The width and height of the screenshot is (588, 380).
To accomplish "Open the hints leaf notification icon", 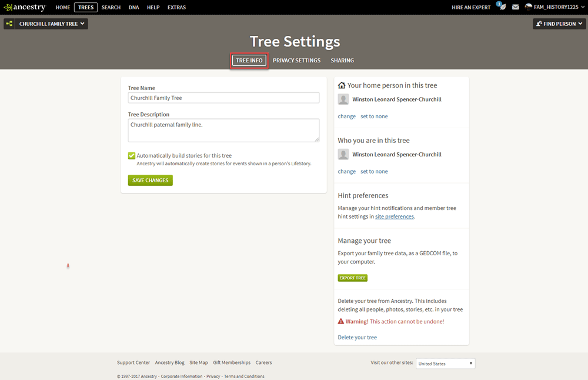I will tap(501, 6).
